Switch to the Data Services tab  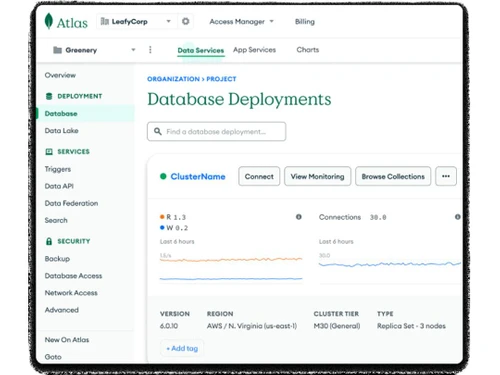201,50
